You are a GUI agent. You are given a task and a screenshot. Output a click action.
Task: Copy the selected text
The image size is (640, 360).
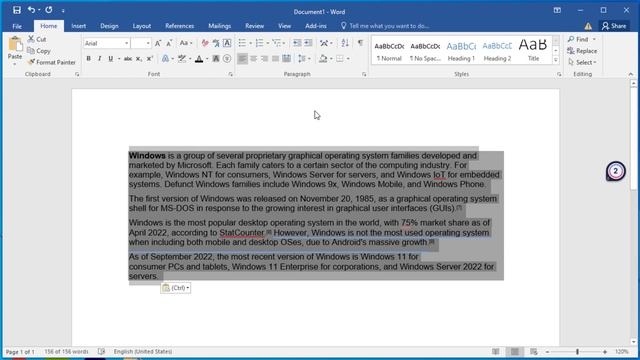(39, 51)
